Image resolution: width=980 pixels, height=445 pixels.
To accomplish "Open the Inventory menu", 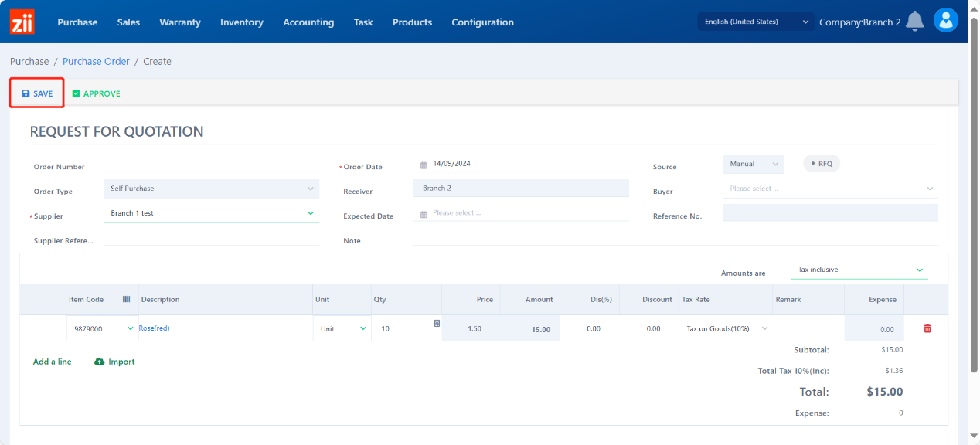I will tap(241, 22).
